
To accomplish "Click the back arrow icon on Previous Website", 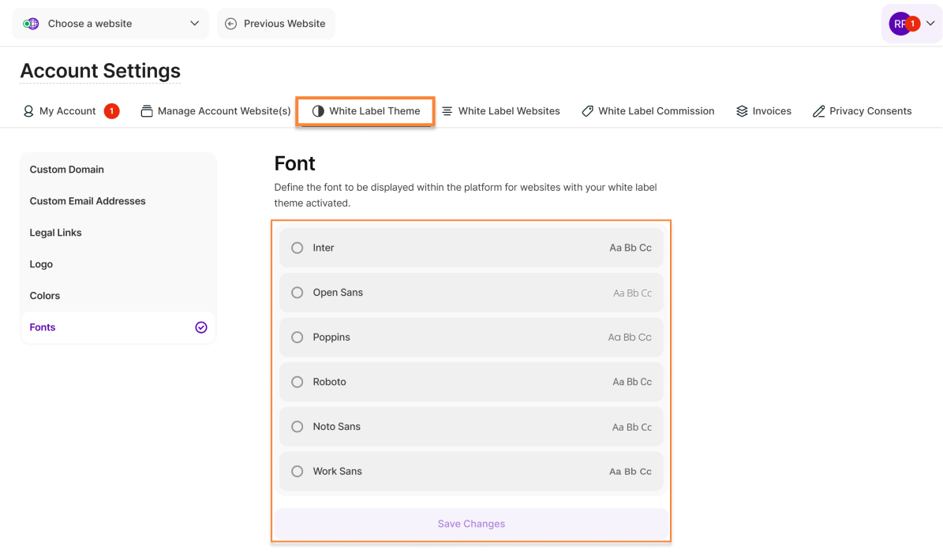I will coord(230,24).
